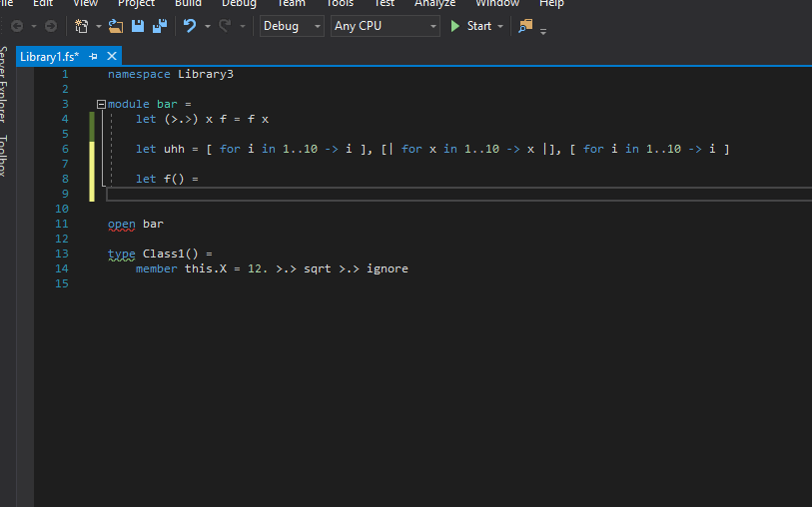Viewport: 812px width, 507px height.
Task: Open the Team menu
Action: 292,3
